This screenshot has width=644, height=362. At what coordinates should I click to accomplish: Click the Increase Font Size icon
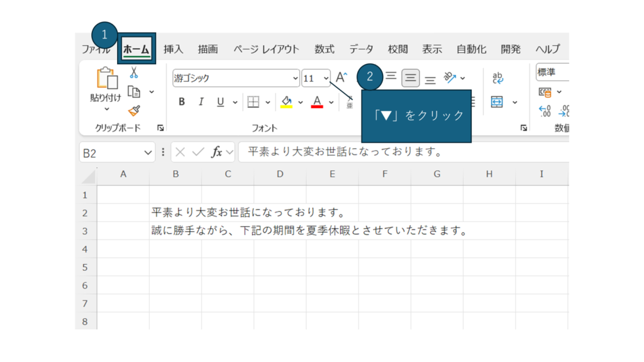(341, 78)
